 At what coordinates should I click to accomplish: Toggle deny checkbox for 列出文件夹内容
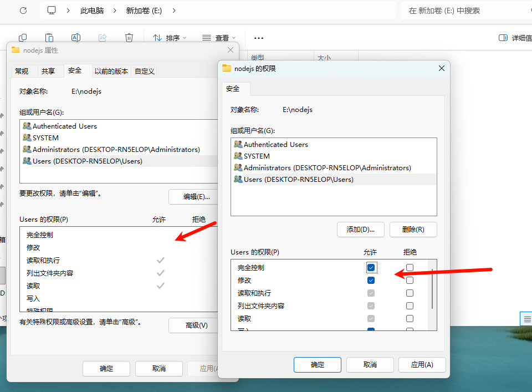pyautogui.click(x=410, y=306)
